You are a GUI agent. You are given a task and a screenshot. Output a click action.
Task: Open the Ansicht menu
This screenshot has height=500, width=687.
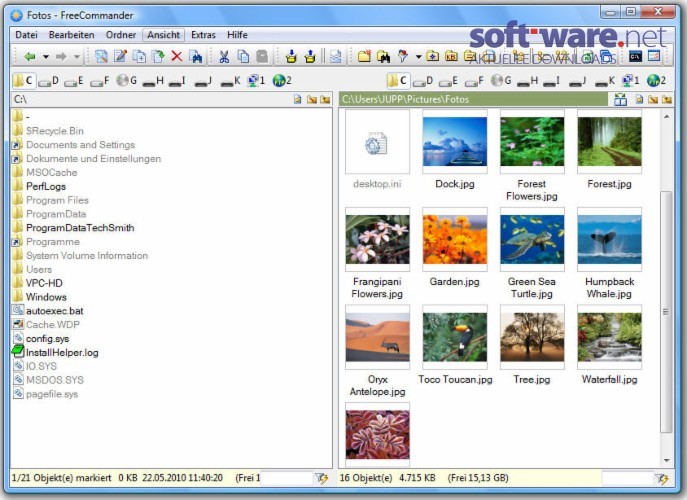[163, 35]
